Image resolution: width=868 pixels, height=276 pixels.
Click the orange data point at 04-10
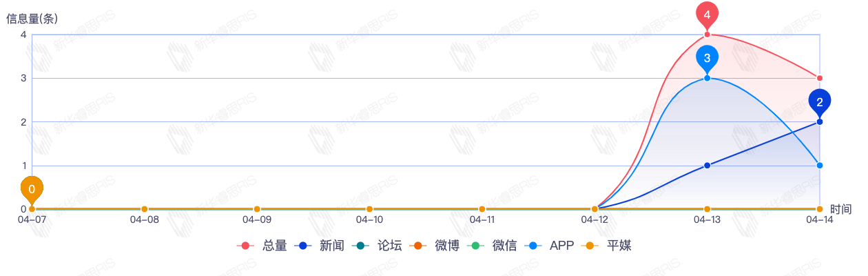[x=369, y=209]
